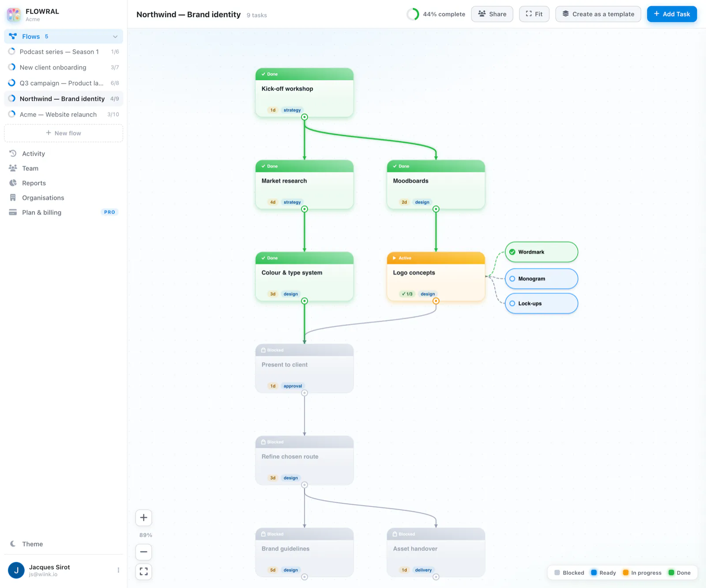Click the Flows tree icon
The image size is (706, 588).
tap(13, 36)
